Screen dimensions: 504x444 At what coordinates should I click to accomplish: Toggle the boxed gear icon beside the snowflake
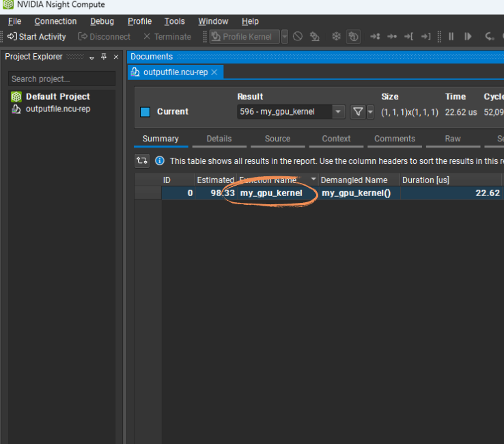click(x=353, y=36)
